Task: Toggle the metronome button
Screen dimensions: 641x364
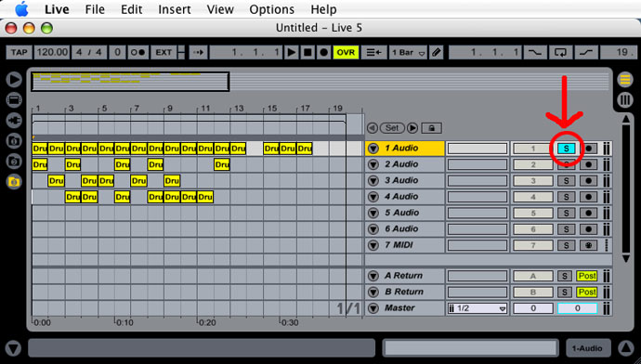Action: tap(137, 52)
